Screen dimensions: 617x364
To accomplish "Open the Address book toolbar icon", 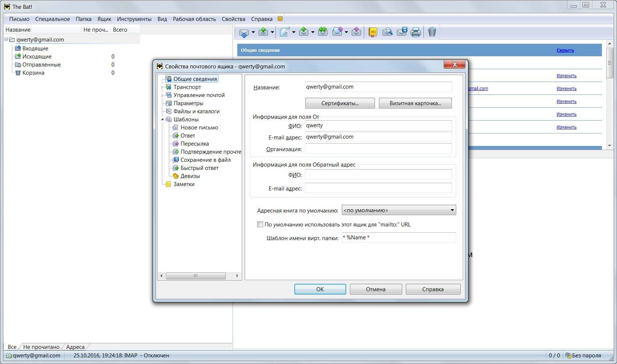I will click(x=373, y=32).
